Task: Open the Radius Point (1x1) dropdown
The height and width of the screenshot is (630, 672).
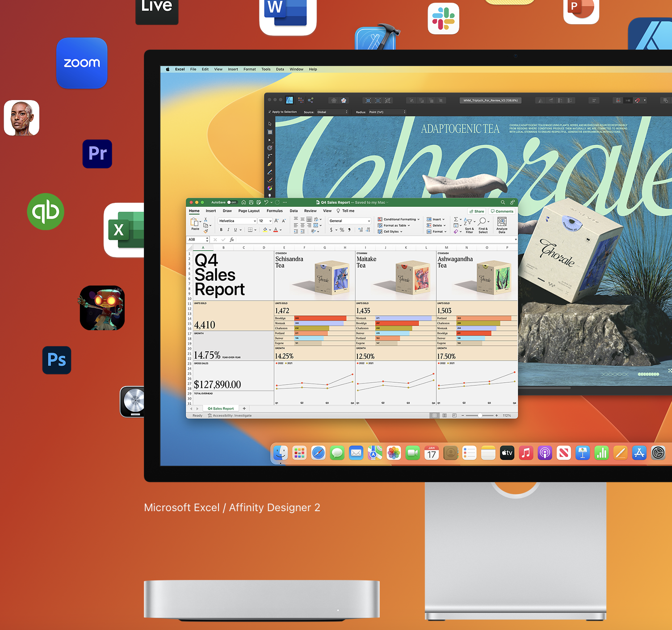Action: (x=387, y=112)
